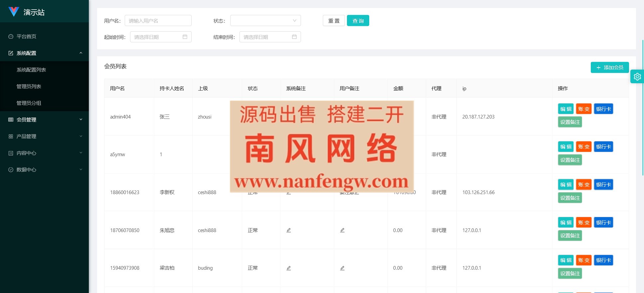Click the 用户名 input field
The width and height of the screenshot is (644, 293).
click(158, 21)
